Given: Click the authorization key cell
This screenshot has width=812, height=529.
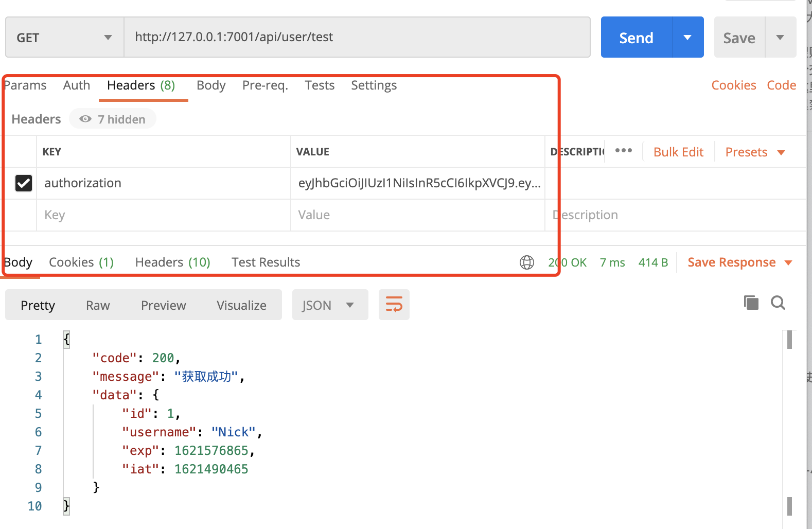Looking at the screenshot, I should (164, 183).
